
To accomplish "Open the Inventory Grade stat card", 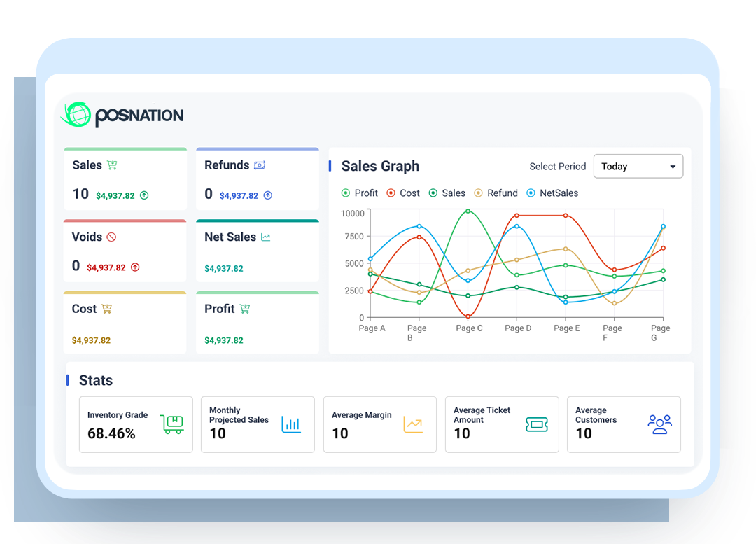I will [x=136, y=424].
